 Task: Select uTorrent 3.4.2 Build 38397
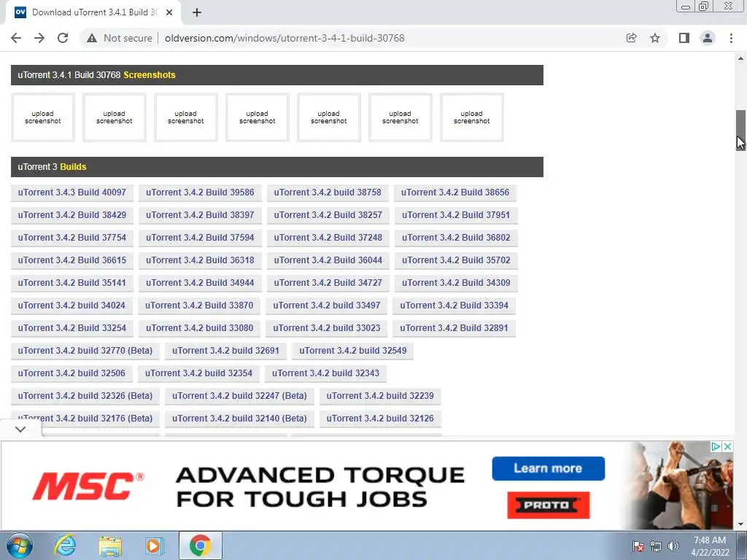200,215
